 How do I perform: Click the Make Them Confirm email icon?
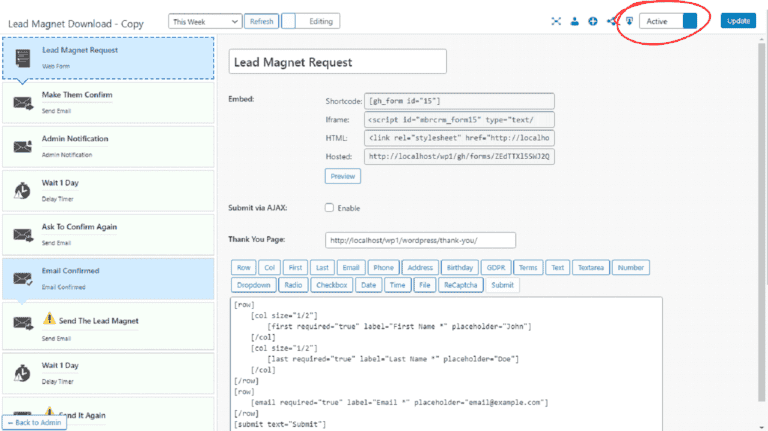tap(23, 103)
